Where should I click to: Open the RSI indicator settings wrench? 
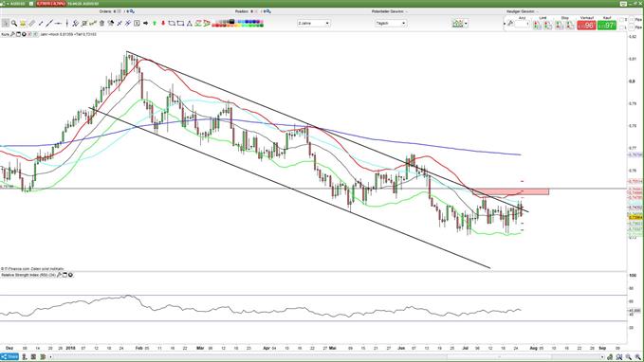coord(59,275)
